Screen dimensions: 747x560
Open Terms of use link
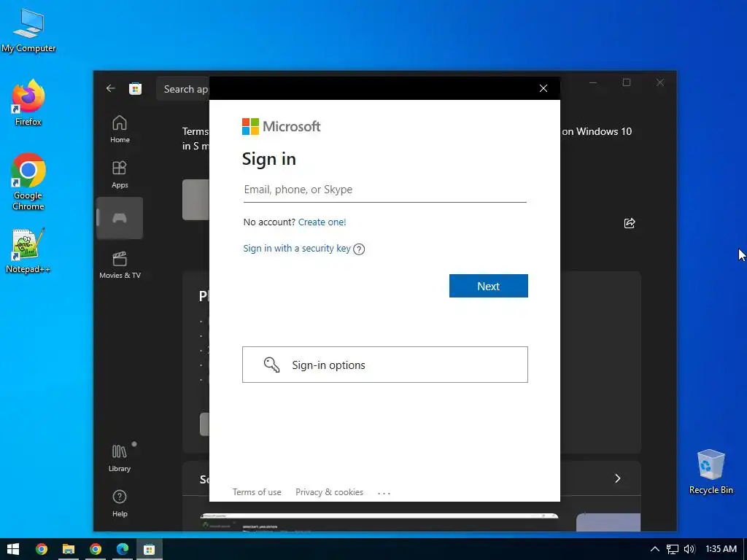[257, 492]
